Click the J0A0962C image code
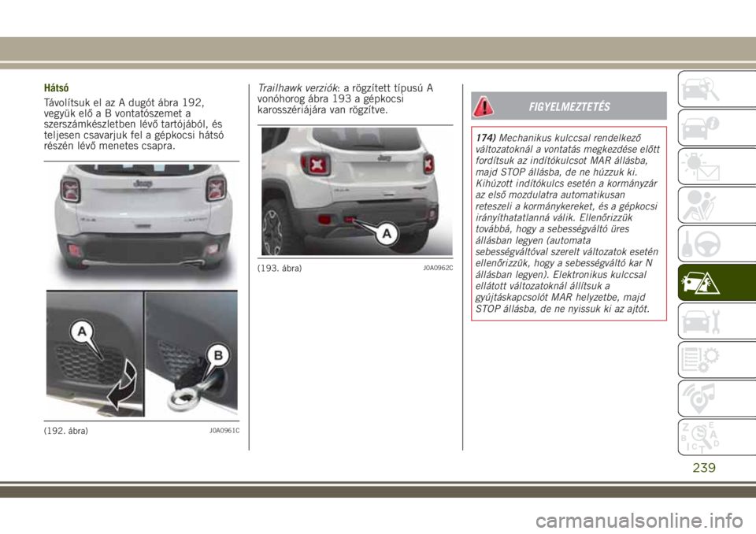 pos(438,269)
